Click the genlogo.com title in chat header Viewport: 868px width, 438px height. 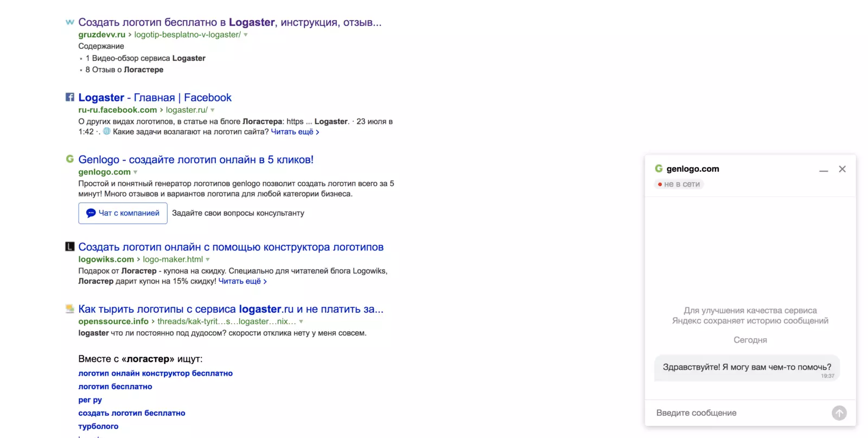(693, 169)
